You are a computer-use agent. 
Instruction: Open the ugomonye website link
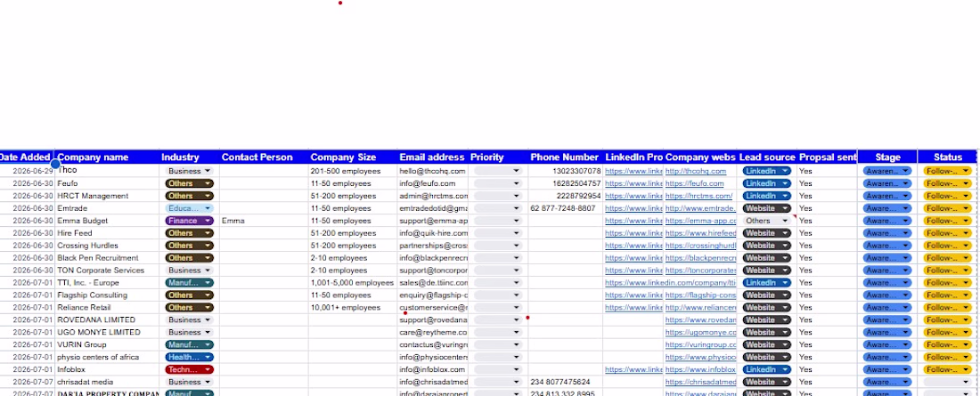[700, 332]
